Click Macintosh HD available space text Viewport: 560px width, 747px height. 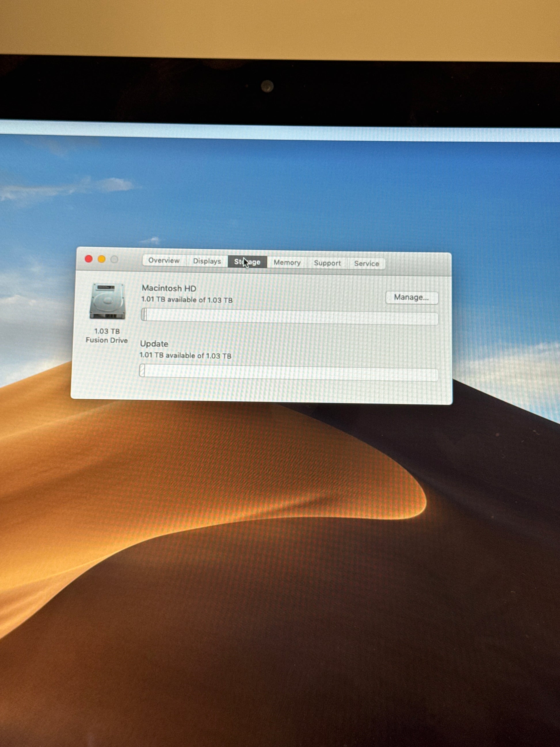(187, 300)
